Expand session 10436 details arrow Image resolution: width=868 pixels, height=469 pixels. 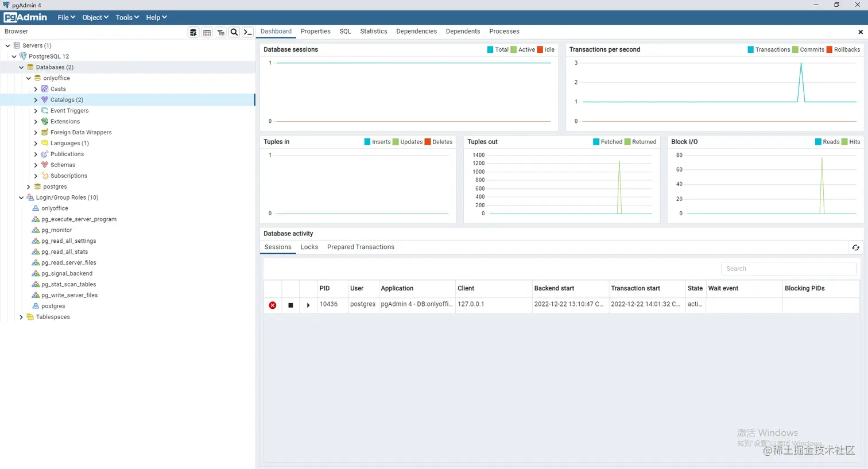(308, 305)
